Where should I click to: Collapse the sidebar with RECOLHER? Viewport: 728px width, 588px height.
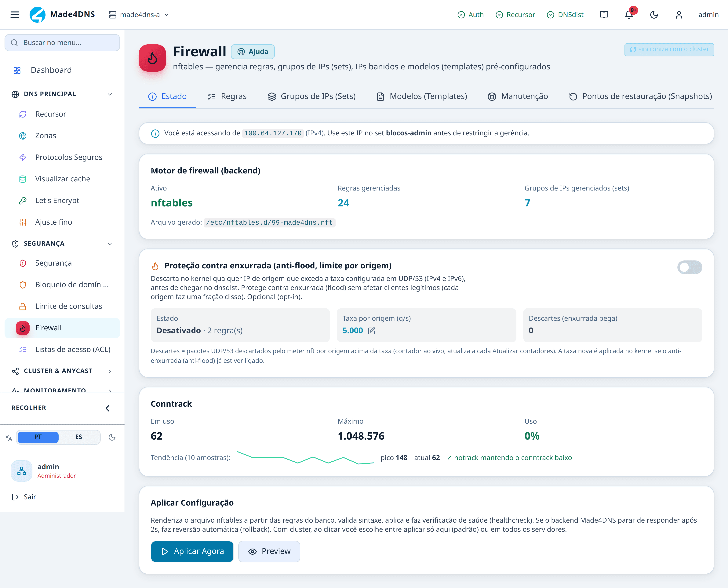(x=62, y=408)
